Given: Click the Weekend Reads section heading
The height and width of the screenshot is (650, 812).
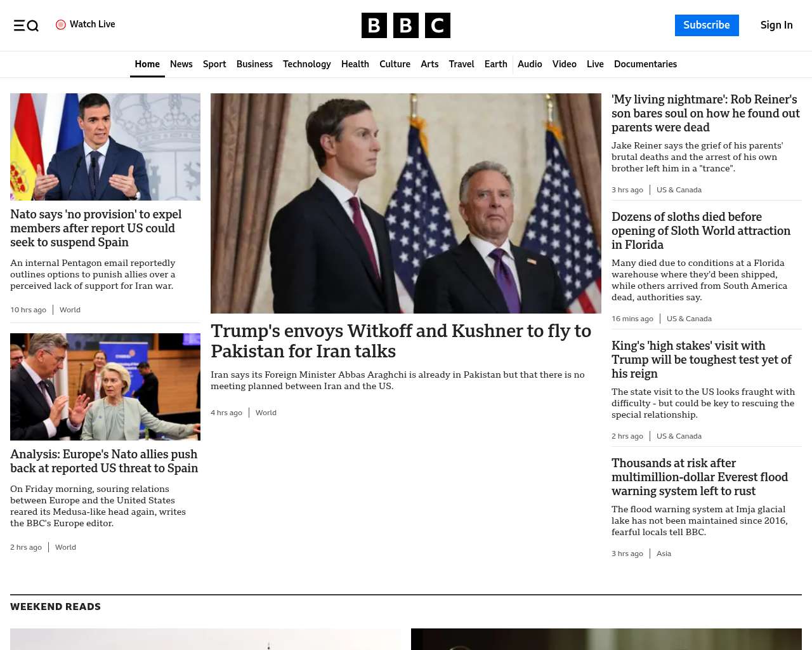Looking at the screenshot, I should click(x=55, y=607).
